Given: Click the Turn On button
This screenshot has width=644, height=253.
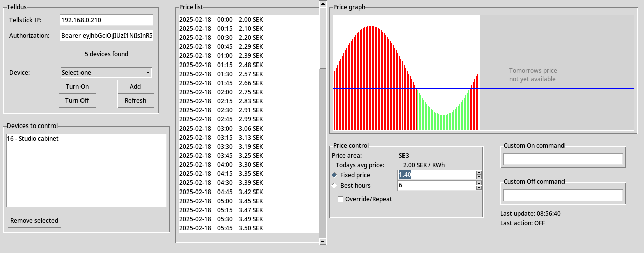Looking at the screenshot, I should pyautogui.click(x=77, y=86).
